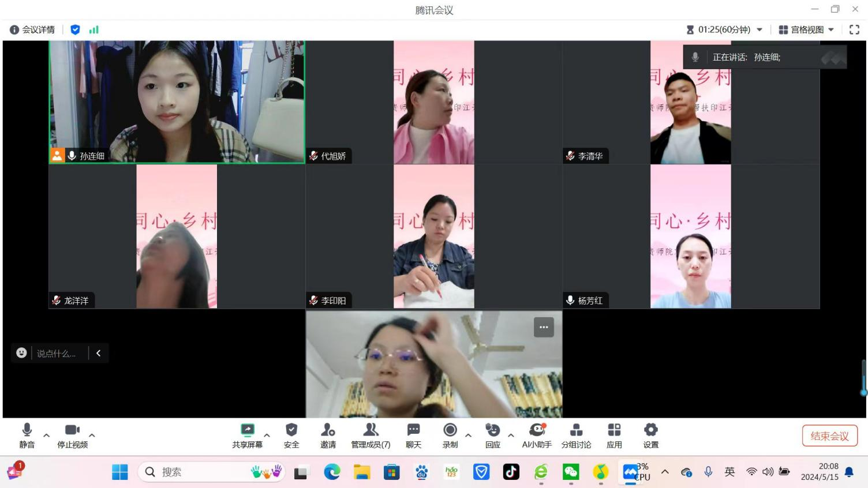Open 会议详情 meeting details
The width and height of the screenshot is (868, 488).
click(x=32, y=29)
